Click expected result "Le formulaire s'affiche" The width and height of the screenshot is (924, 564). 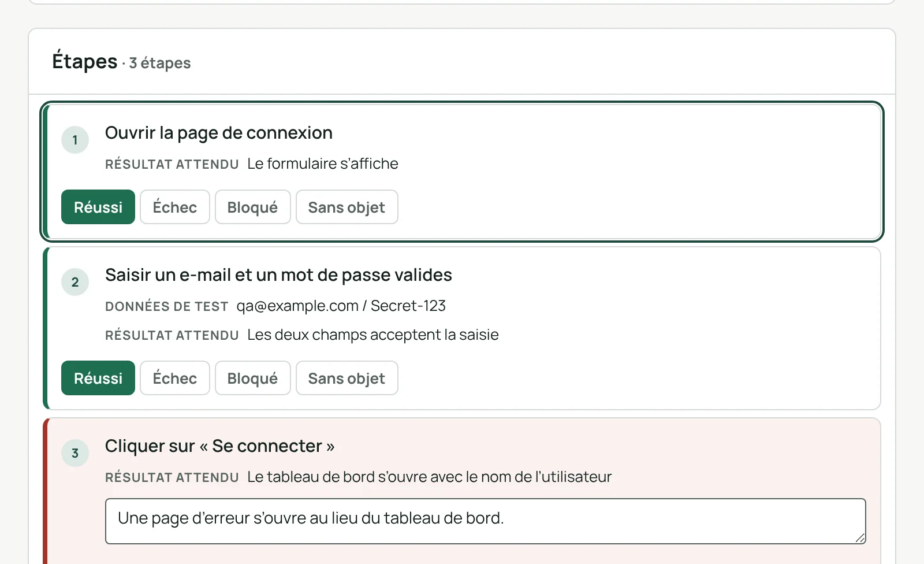click(323, 164)
